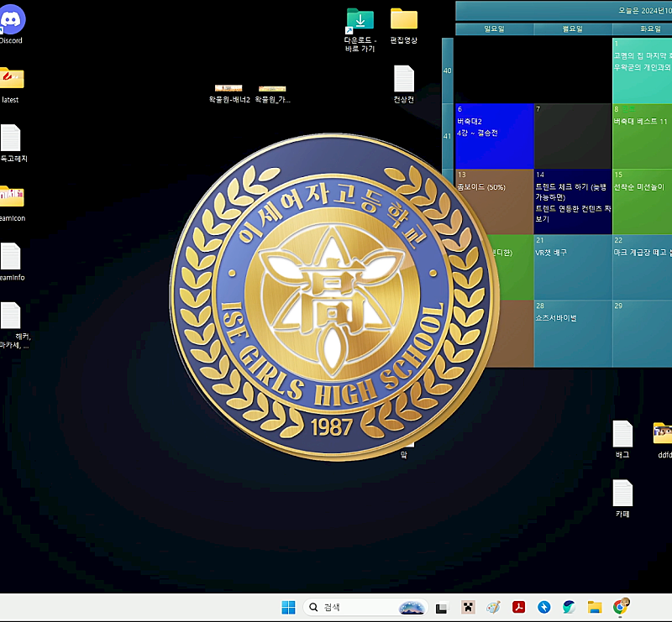
Task: Open the 'latest' folder on desktop
Action: click(x=12, y=79)
